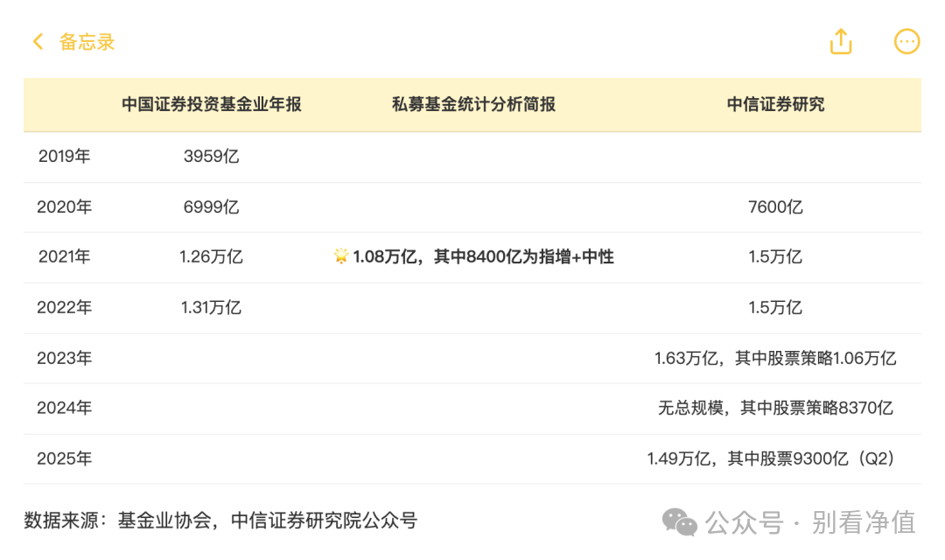The width and height of the screenshot is (945, 560).
Task: Select the 中信证券研究 column header
Action: point(775,104)
